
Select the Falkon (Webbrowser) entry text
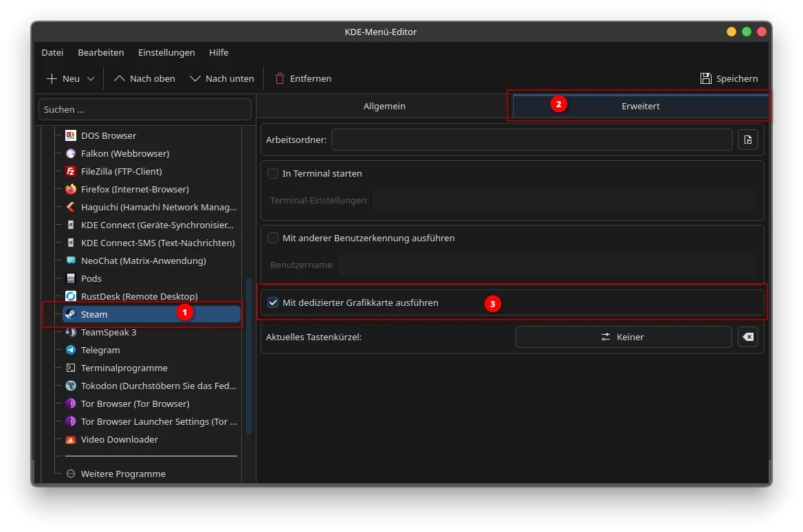(x=125, y=153)
